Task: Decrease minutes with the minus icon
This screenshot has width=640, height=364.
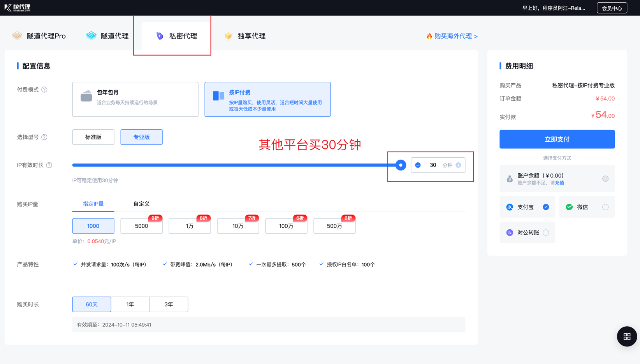Action: point(418,165)
